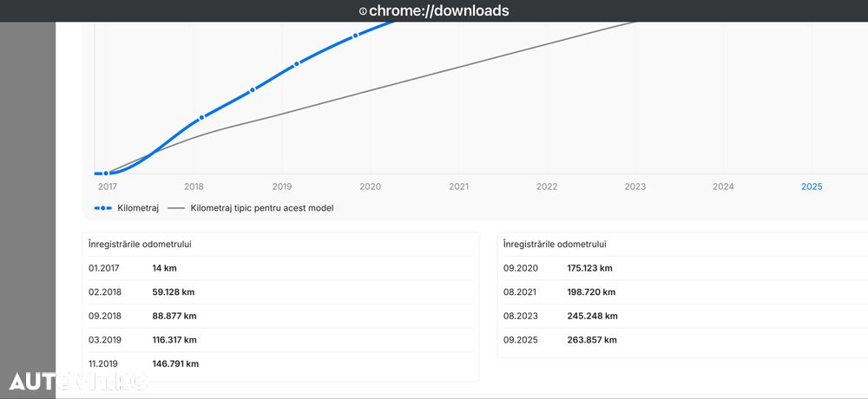
Task: Click the 2021 x-axis year label
Action: click(x=459, y=186)
